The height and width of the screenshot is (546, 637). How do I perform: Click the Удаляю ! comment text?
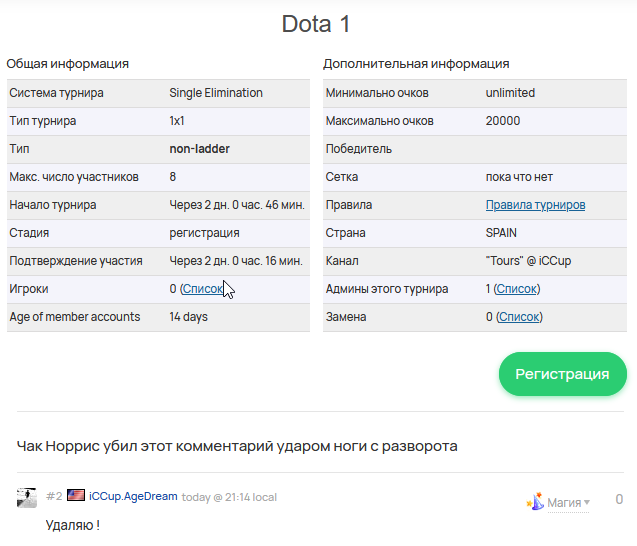(73, 525)
